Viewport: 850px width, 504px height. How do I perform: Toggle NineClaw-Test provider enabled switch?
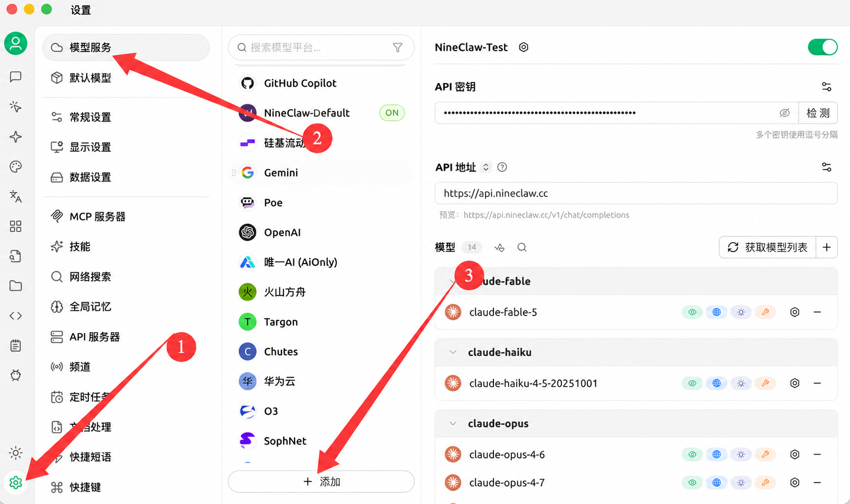pos(822,47)
